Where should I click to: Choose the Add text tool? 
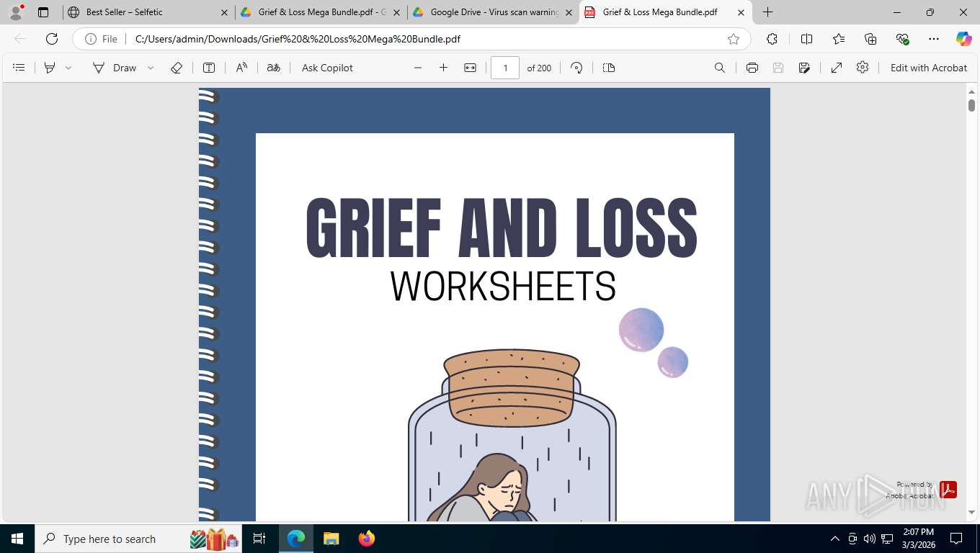point(209,68)
